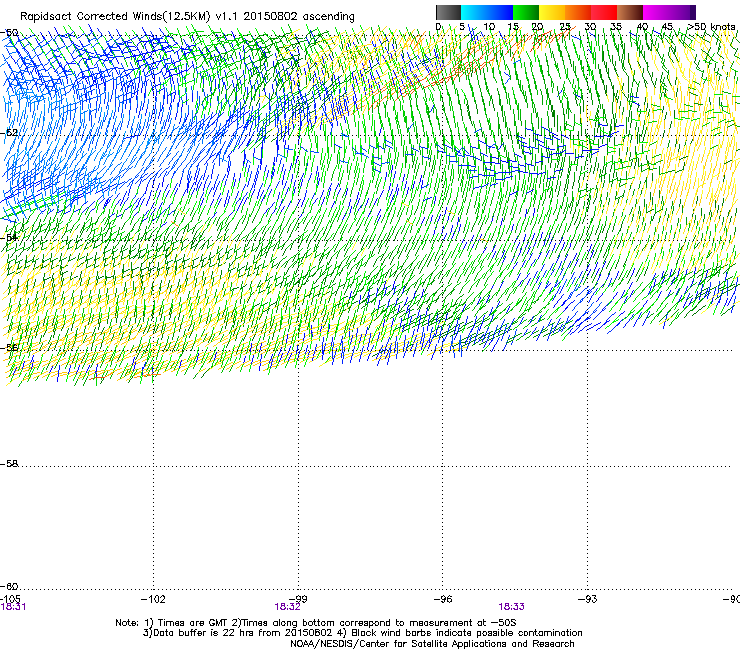Click the -96 longitude axis label
This screenshot has height=650, width=740.
click(443, 599)
